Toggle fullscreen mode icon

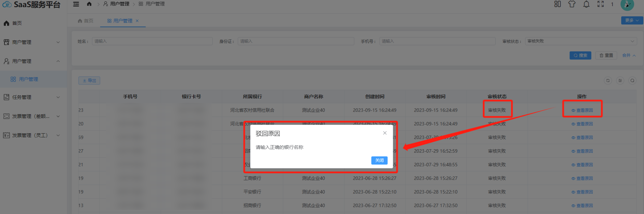pos(600,4)
